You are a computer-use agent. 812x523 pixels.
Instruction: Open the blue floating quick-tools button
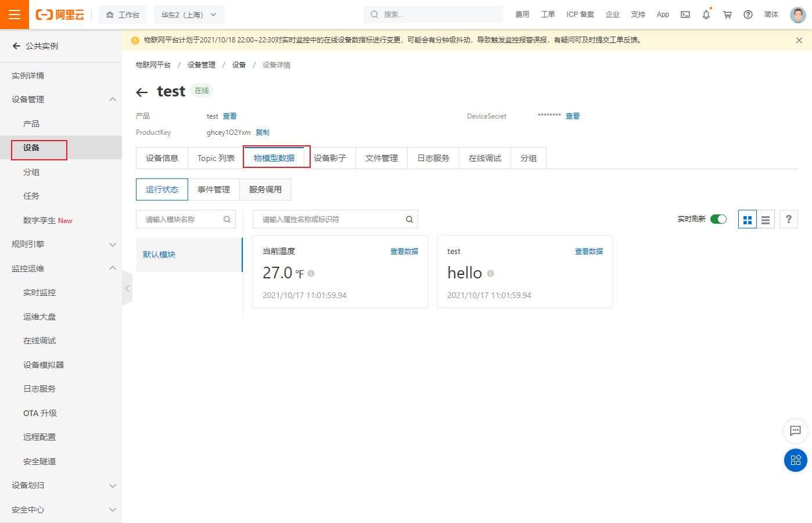click(x=796, y=460)
